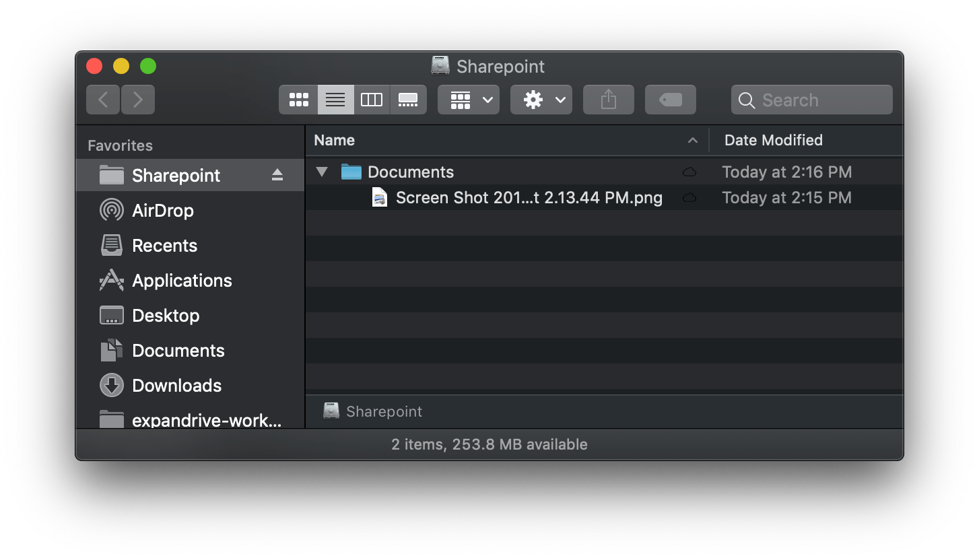Click the Favorites section heading
This screenshot has height=560, width=979.
[x=120, y=145]
